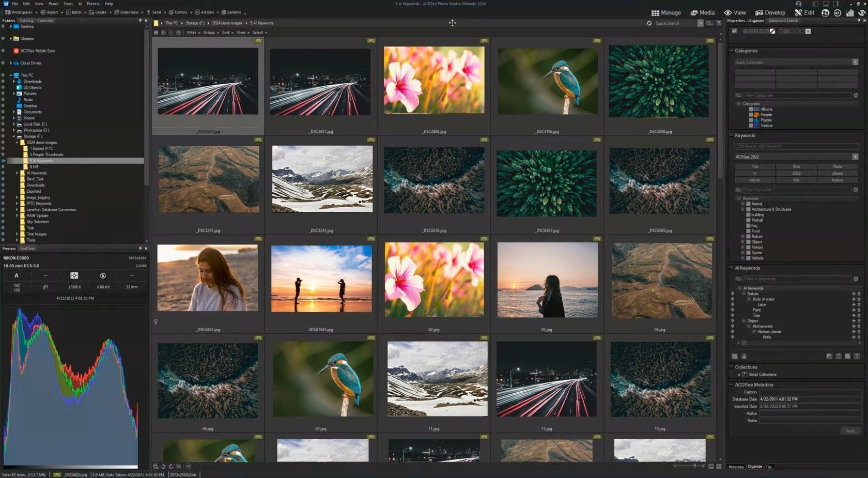Pin the Preview panel with its pin icon
The image size is (868, 478).
(139, 249)
